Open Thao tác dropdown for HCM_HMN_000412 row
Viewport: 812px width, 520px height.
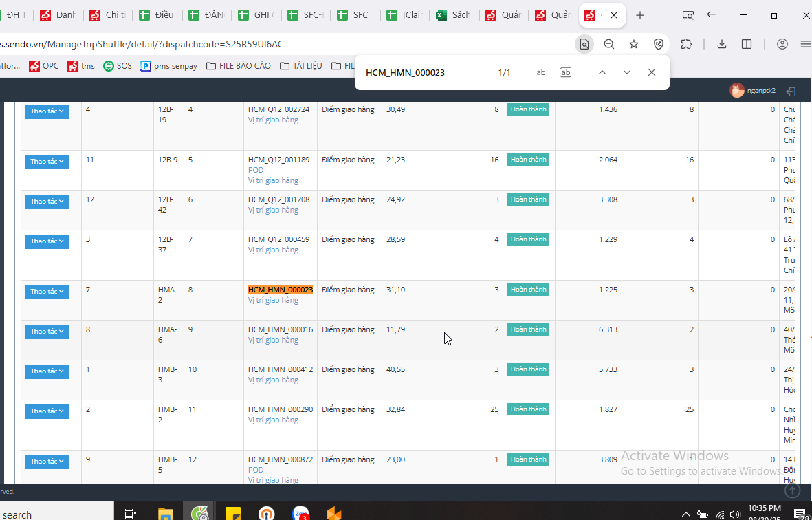(47, 371)
